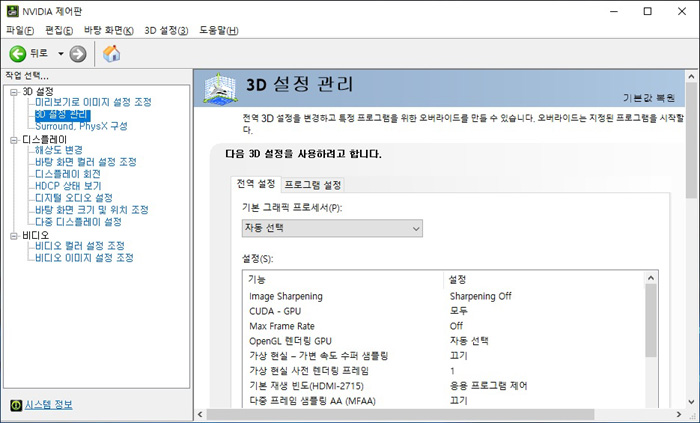Select 미리보기로 이미지 설정 조정

[x=93, y=102]
